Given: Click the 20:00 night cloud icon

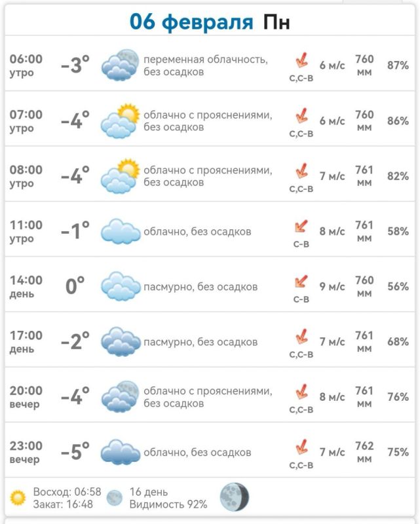Looking at the screenshot, I should click(x=120, y=396).
